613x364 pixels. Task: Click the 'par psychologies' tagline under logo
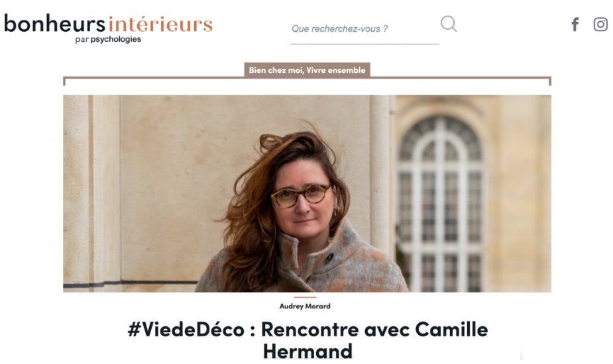(108, 39)
